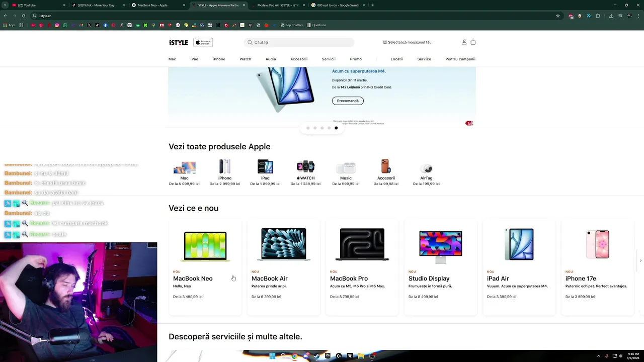
Task: Open the Pentru companii link
Action: click(x=460, y=59)
